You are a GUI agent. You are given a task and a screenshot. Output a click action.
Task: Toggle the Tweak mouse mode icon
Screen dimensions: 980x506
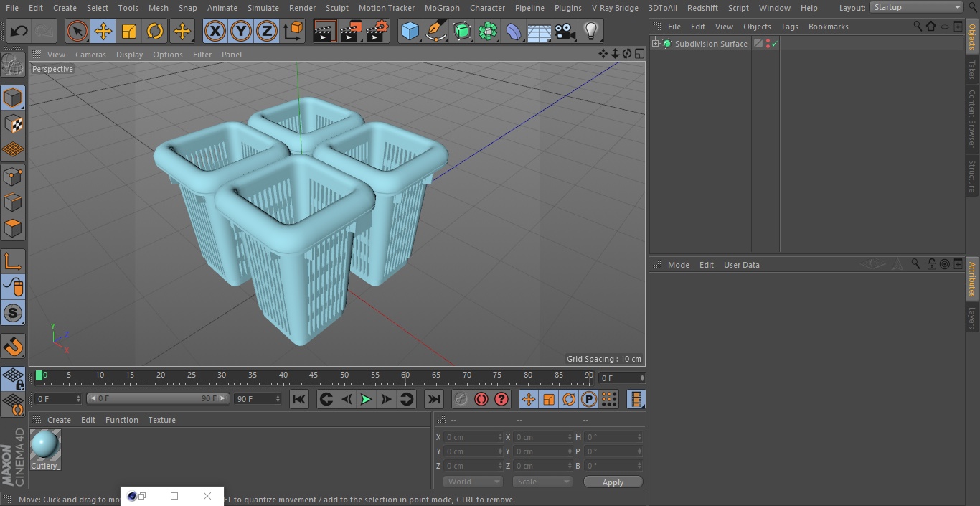[13, 287]
